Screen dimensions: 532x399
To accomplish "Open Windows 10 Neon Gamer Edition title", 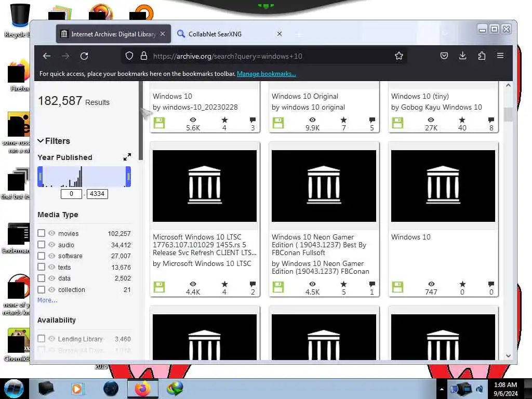I will 319,245.
